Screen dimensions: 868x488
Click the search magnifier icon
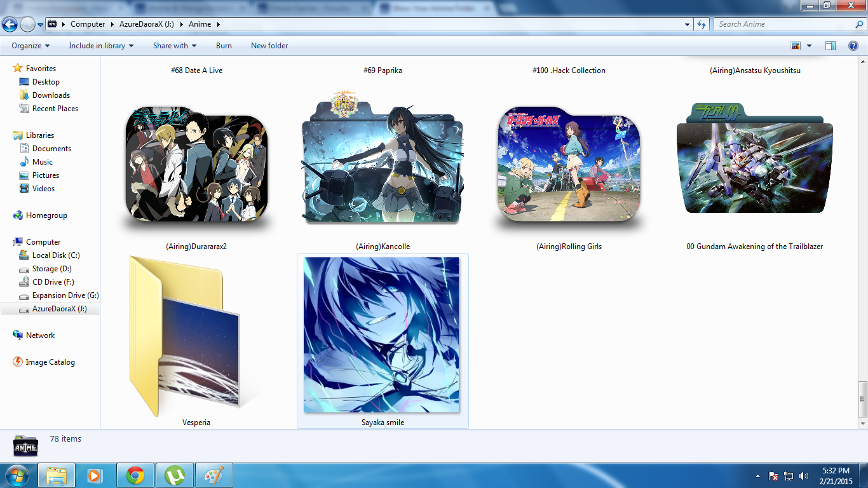tap(860, 24)
